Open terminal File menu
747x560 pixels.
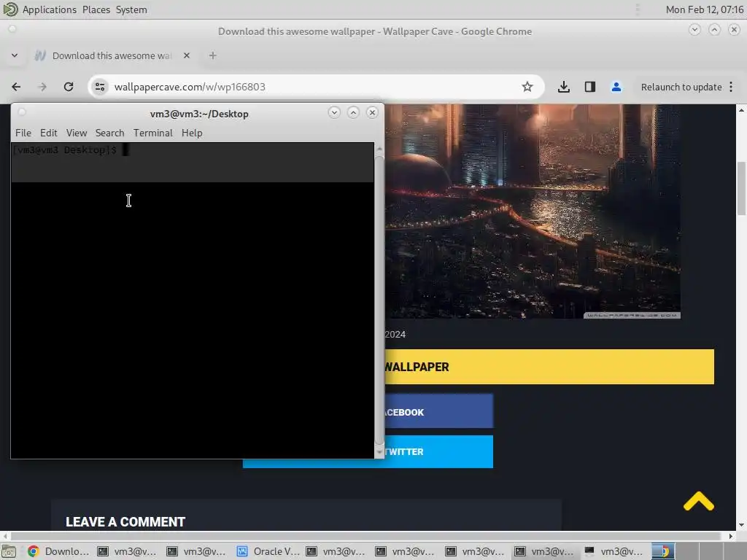(23, 133)
